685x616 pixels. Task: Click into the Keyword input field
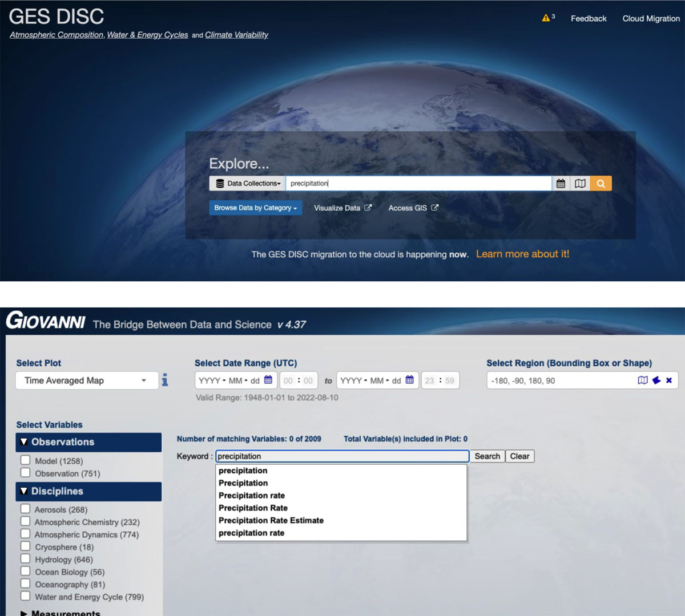point(342,456)
